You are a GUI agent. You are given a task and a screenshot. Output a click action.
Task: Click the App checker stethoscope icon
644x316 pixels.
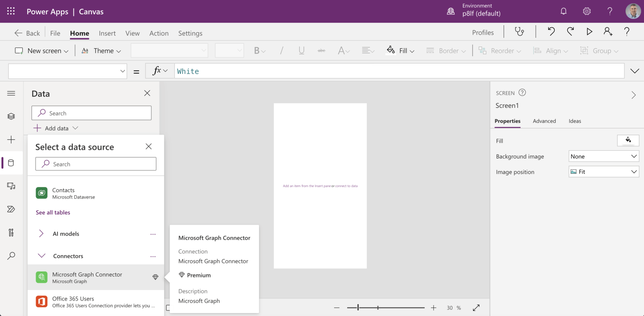click(x=519, y=32)
